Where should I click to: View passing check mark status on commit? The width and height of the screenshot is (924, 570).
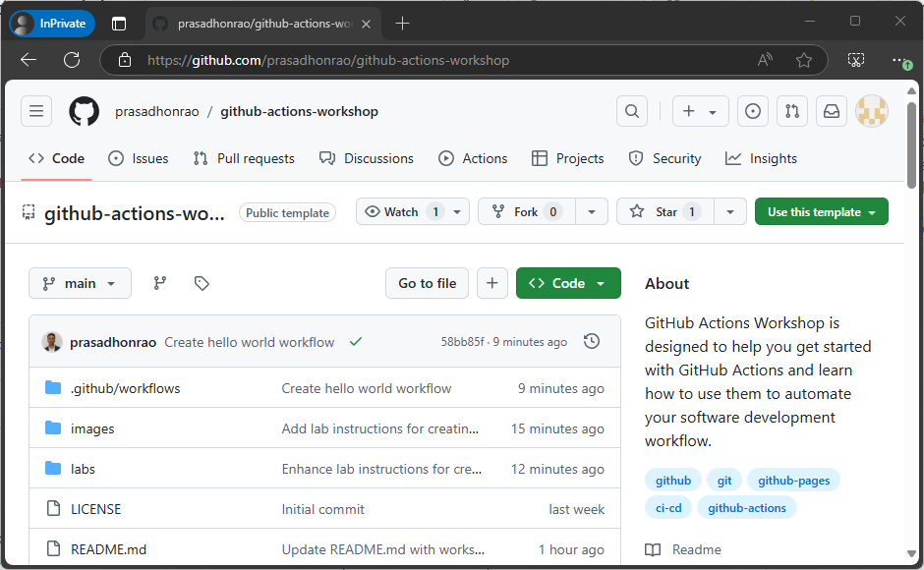(355, 341)
